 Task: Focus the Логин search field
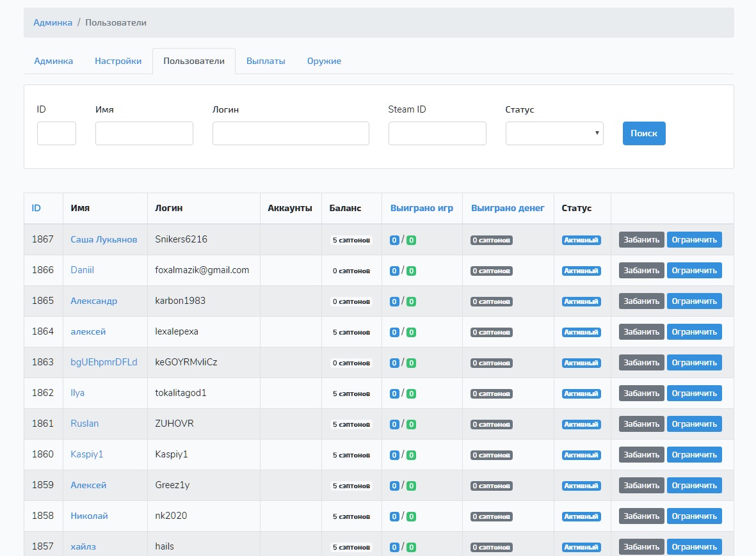click(291, 134)
